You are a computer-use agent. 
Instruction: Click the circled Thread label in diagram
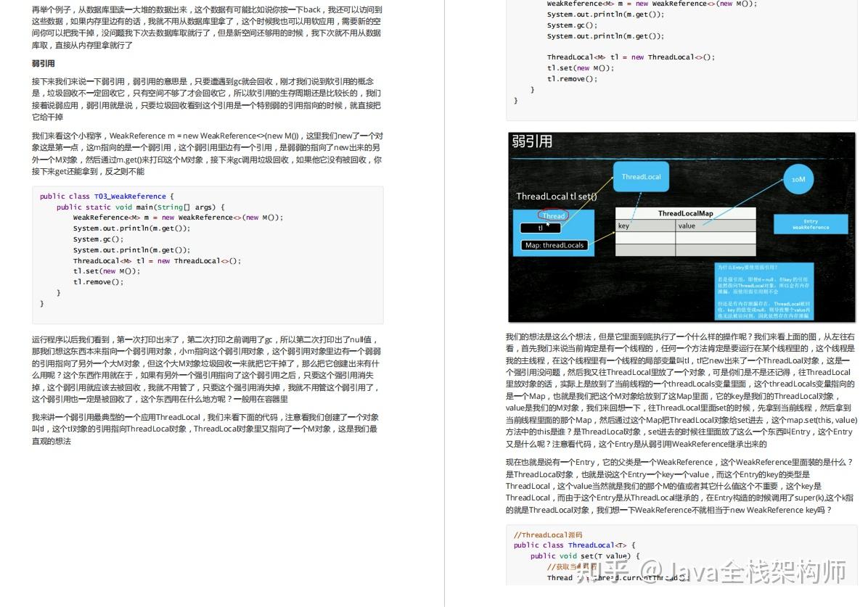click(554, 216)
